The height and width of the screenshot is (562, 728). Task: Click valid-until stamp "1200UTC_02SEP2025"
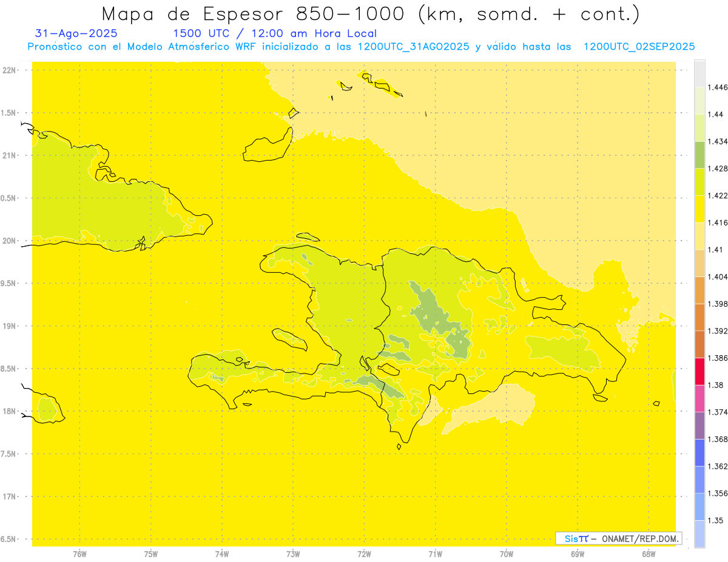click(639, 47)
